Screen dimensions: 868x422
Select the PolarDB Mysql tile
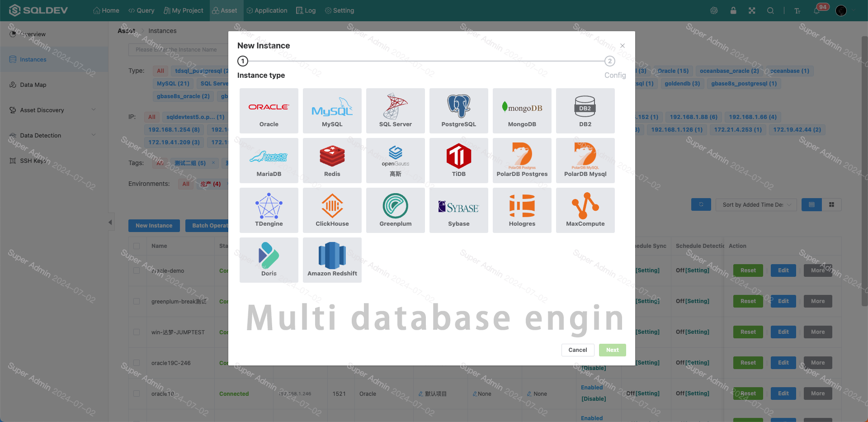pyautogui.click(x=585, y=161)
